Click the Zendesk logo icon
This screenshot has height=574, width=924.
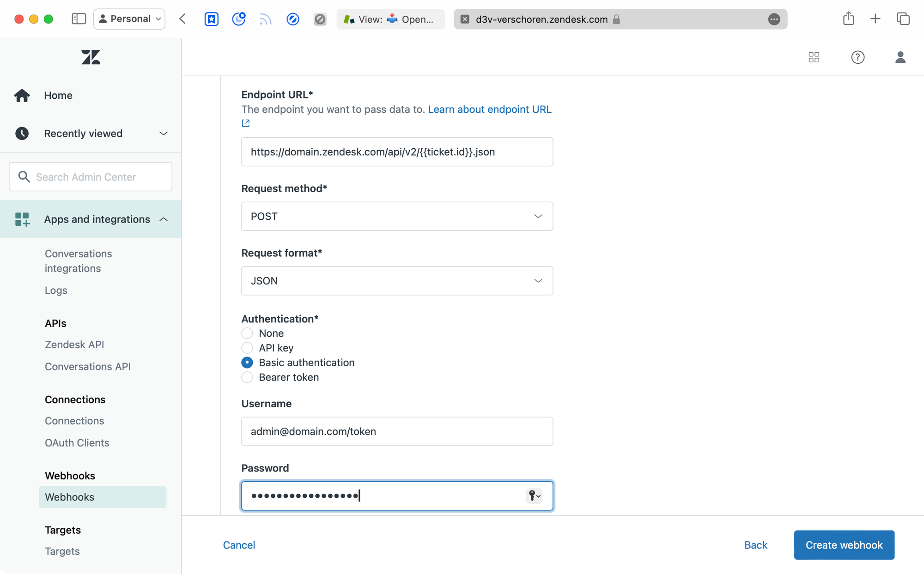point(91,57)
